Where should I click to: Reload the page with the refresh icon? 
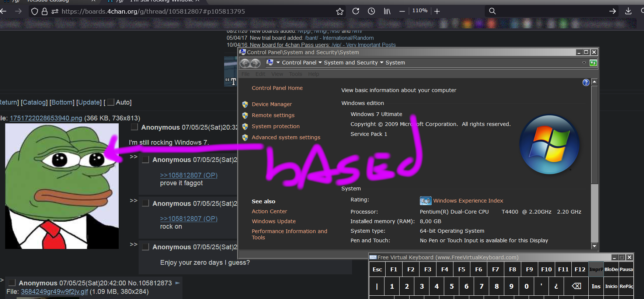[356, 11]
